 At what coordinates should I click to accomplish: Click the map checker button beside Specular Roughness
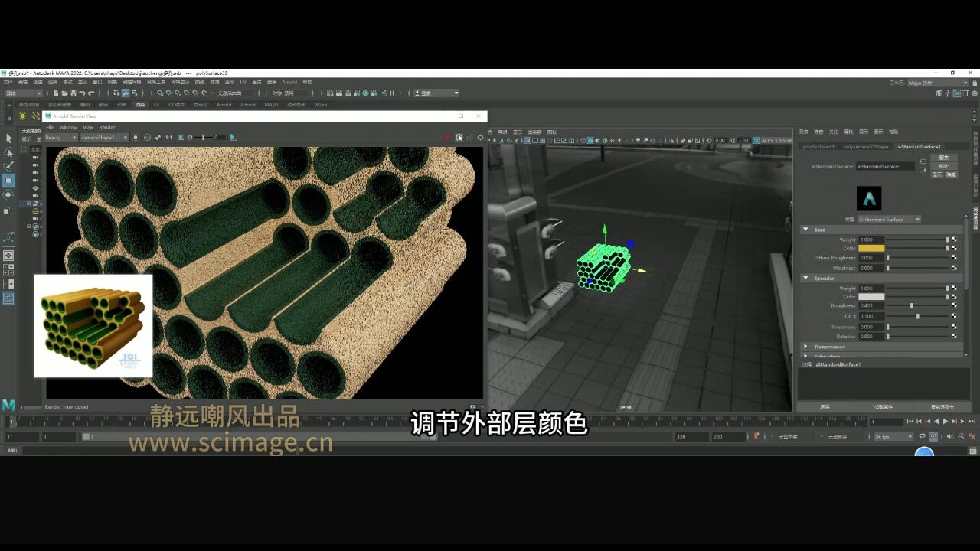click(954, 305)
